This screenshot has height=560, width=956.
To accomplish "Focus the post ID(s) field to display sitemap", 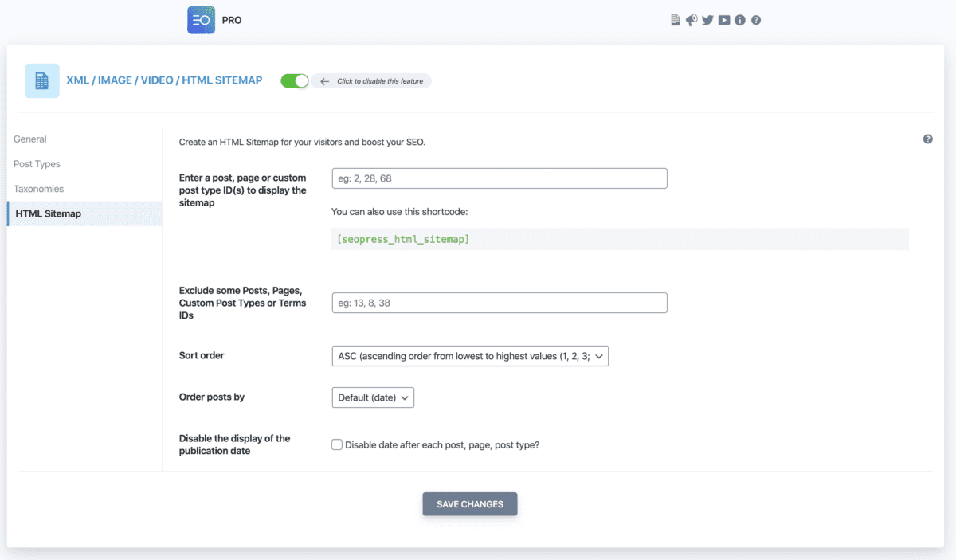I will (500, 178).
